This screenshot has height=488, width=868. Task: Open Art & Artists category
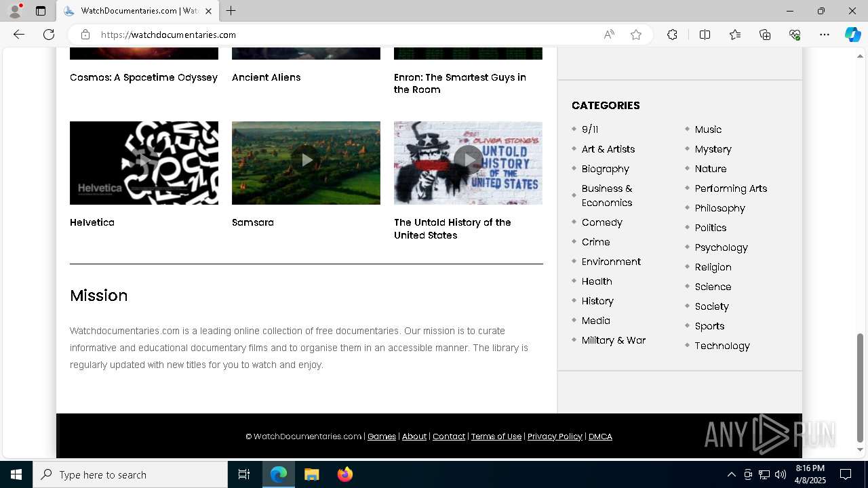pyautogui.click(x=608, y=149)
